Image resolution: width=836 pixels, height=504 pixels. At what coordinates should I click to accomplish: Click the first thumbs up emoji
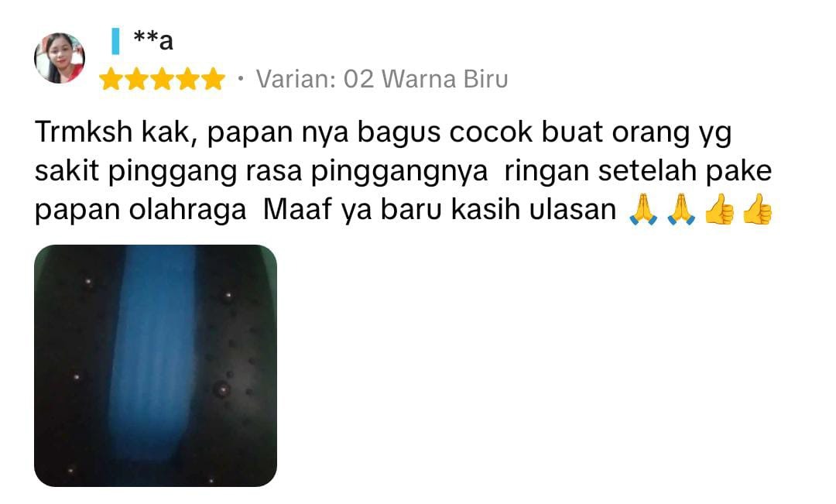tap(719, 210)
